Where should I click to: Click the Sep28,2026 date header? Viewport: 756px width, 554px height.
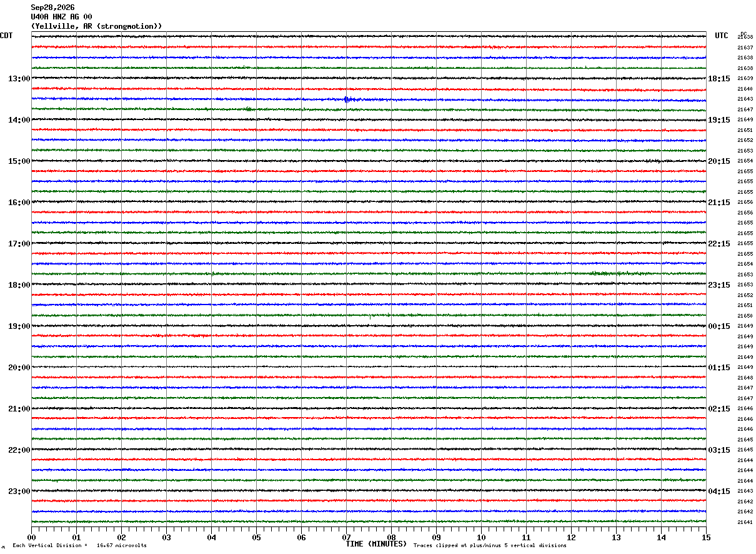click(x=52, y=8)
